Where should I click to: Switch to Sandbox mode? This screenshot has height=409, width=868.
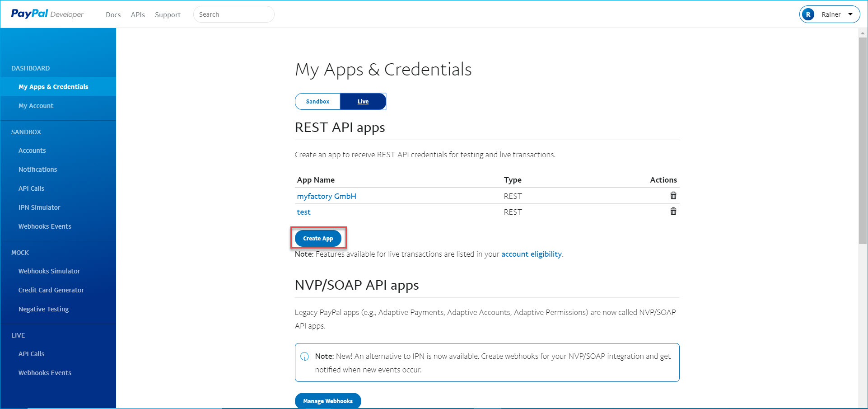pyautogui.click(x=317, y=102)
